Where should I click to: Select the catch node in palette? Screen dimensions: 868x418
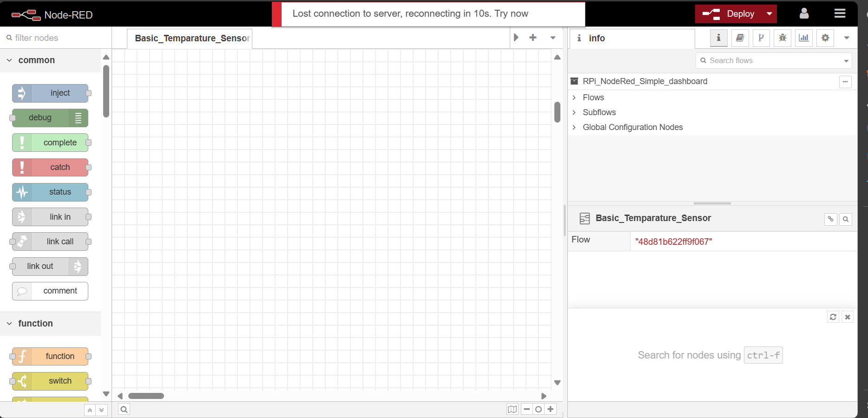tap(50, 167)
